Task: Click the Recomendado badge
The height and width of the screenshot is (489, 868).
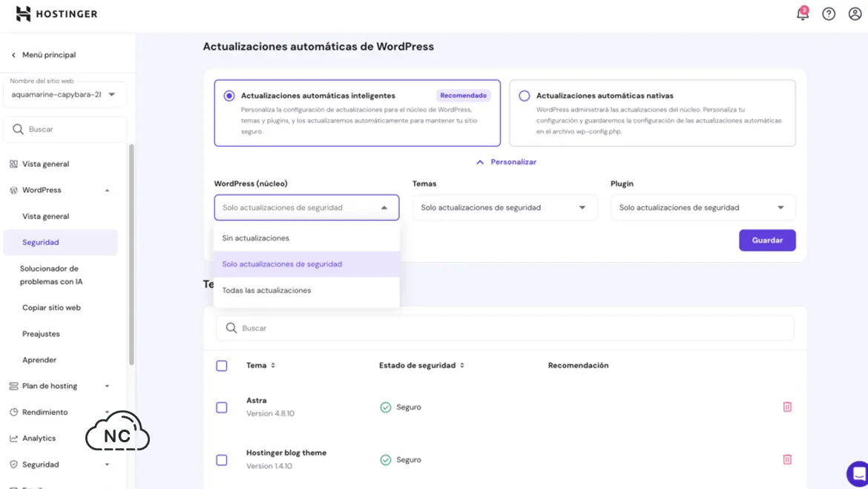Action: (x=464, y=96)
